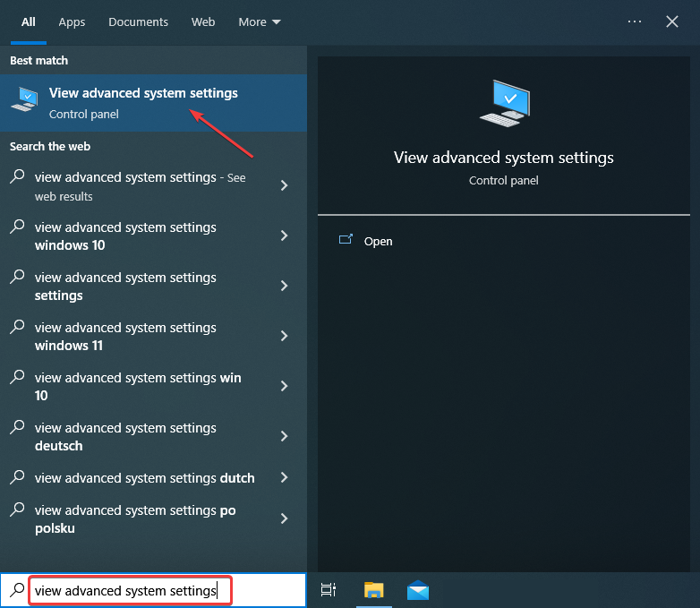The image size is (700, 608).
Task: Open the View advanced system settings best match
Action: pyautogui.click(x=153, y=103)
